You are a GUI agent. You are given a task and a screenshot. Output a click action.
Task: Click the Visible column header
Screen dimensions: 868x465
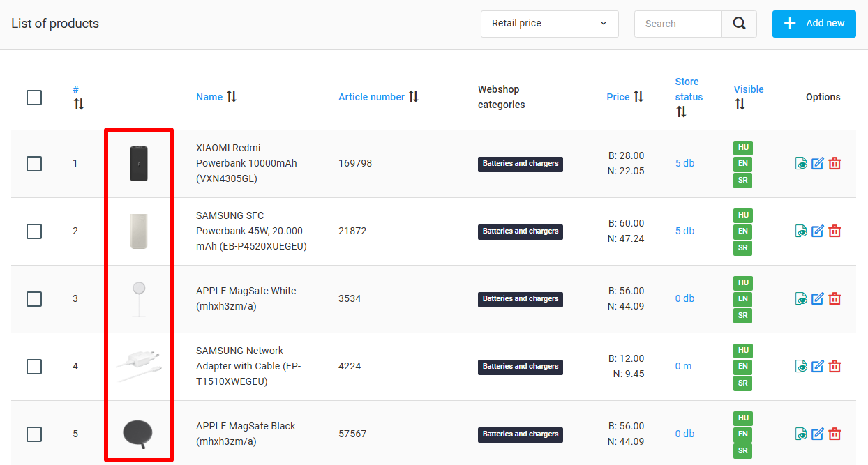[x=748, y=89]
